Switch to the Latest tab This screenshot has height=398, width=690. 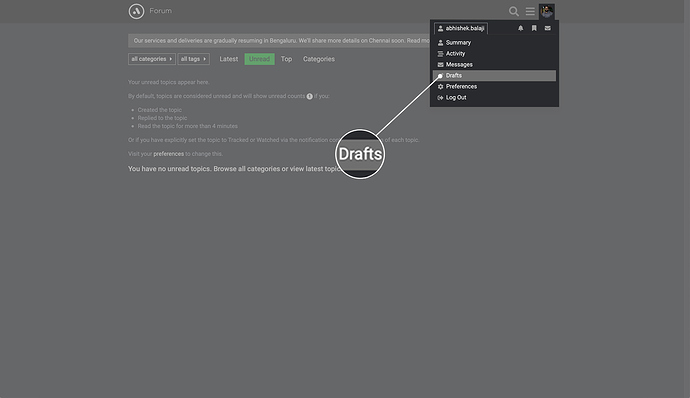229,59
